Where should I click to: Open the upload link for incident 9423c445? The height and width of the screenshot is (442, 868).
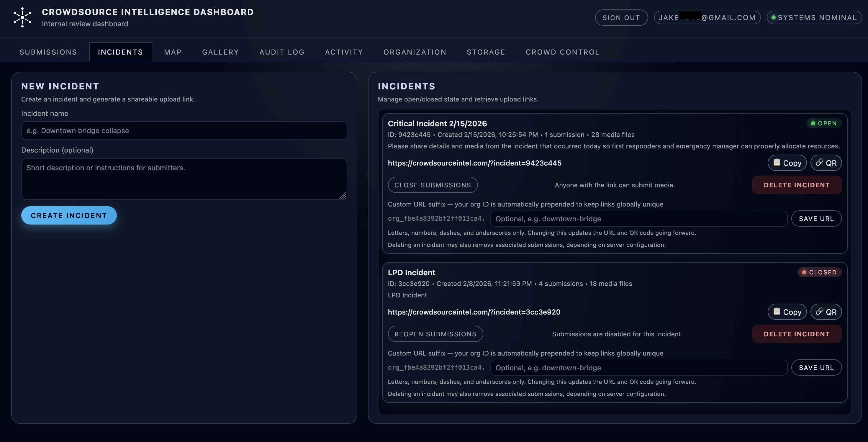(474, 163)
